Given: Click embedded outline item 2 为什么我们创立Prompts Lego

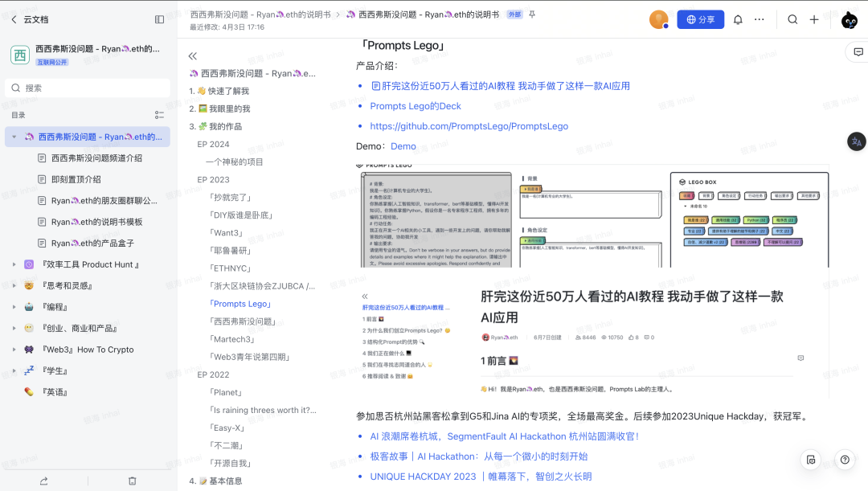Looking at the screenshot, I should click(407, 330).
